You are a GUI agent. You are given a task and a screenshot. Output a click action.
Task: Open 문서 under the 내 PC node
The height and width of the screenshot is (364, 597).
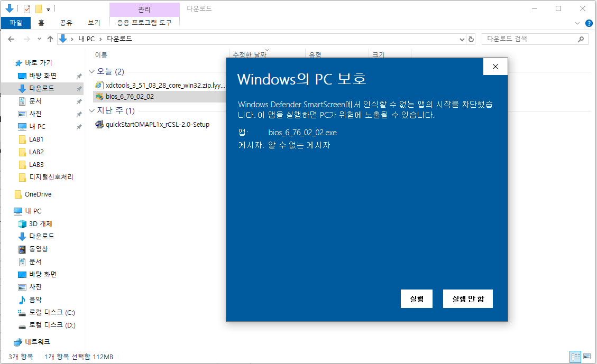coord(35,262)
